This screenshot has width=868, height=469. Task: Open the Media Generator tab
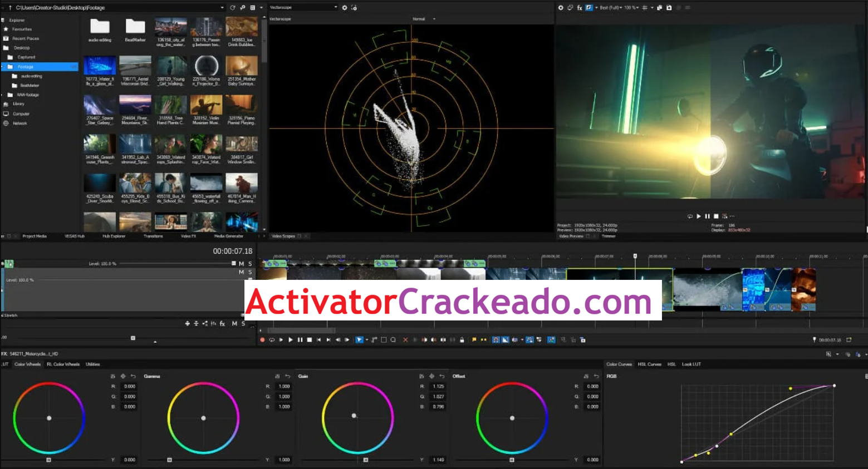[x=229, y=236]
